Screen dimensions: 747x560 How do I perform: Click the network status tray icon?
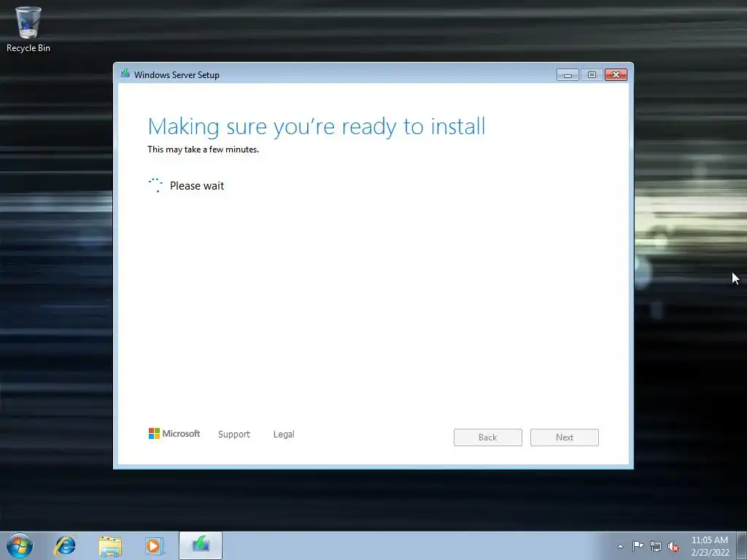656,546
